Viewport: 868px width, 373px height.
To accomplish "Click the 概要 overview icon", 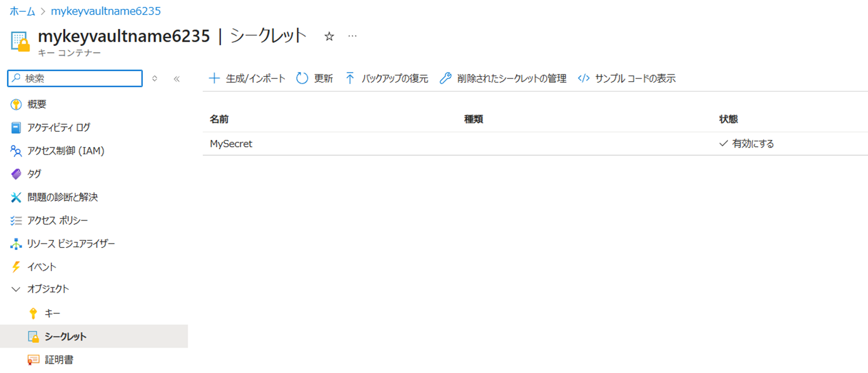I will [16, 104].
